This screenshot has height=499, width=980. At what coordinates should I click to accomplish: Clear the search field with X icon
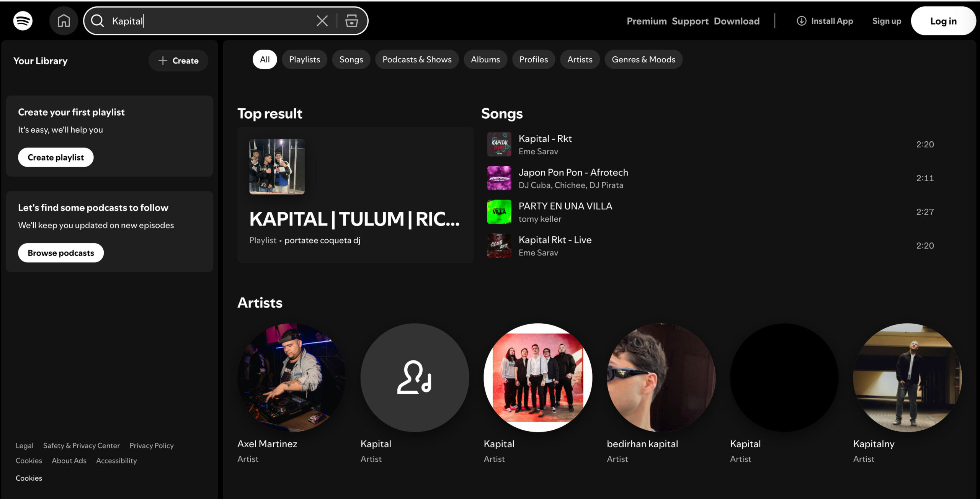click(322, 21)
